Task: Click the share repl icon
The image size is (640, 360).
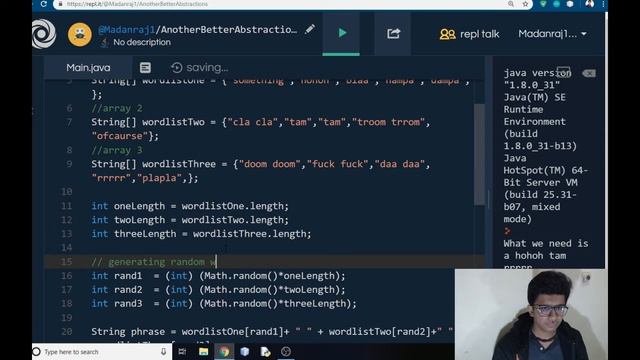Action: coord(393,33)
